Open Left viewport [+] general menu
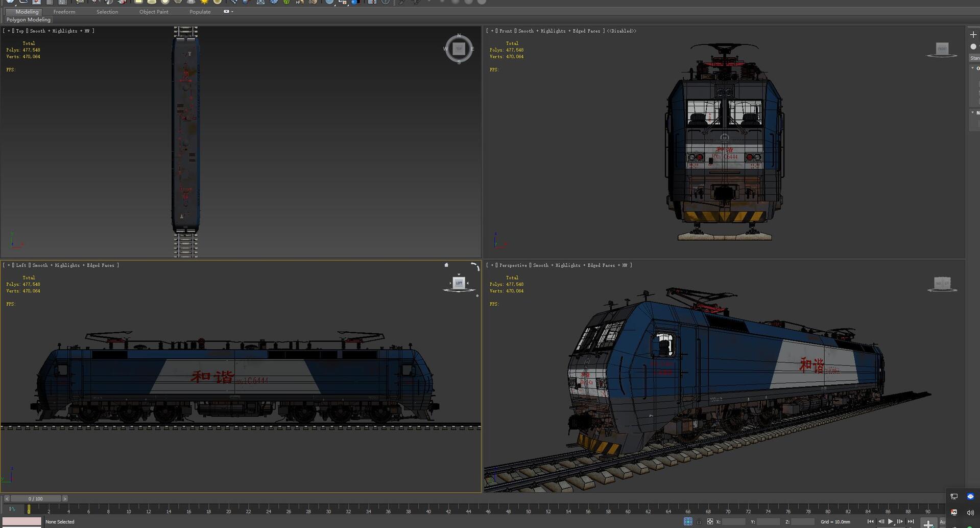Image resolution: width=980 pixels, height=528 pixels. 9,265
